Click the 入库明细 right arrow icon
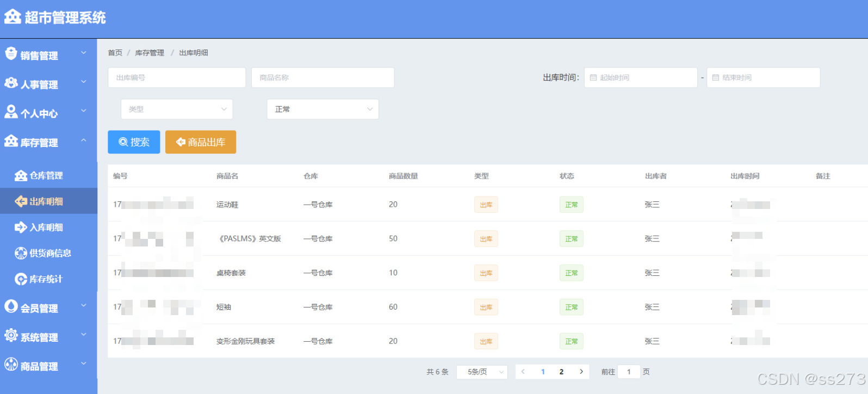868x394 pixels. (21, 227)
